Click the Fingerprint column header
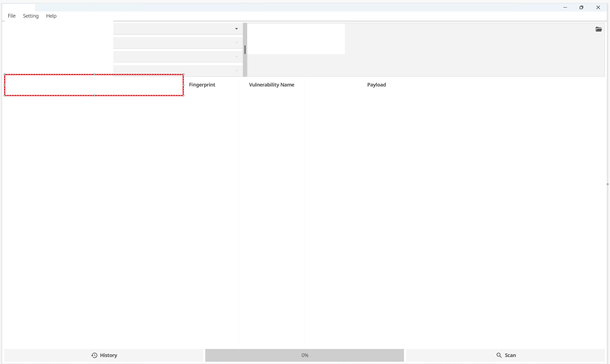This screenshot has width=610, height=364. 202,85
